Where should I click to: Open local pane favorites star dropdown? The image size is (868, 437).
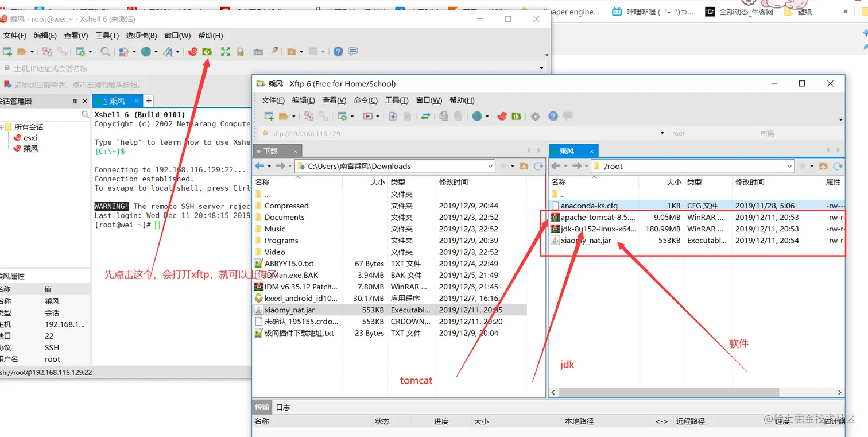click(511, 166)
